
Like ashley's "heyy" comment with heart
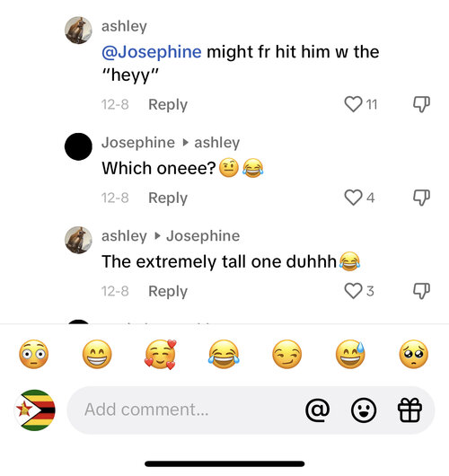(x=354, y=104)
